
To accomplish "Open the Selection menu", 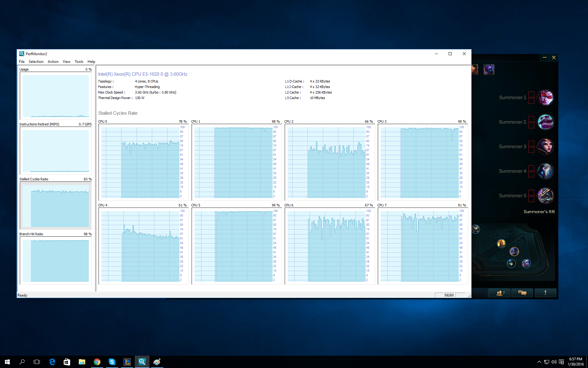I will click(36, 62).
